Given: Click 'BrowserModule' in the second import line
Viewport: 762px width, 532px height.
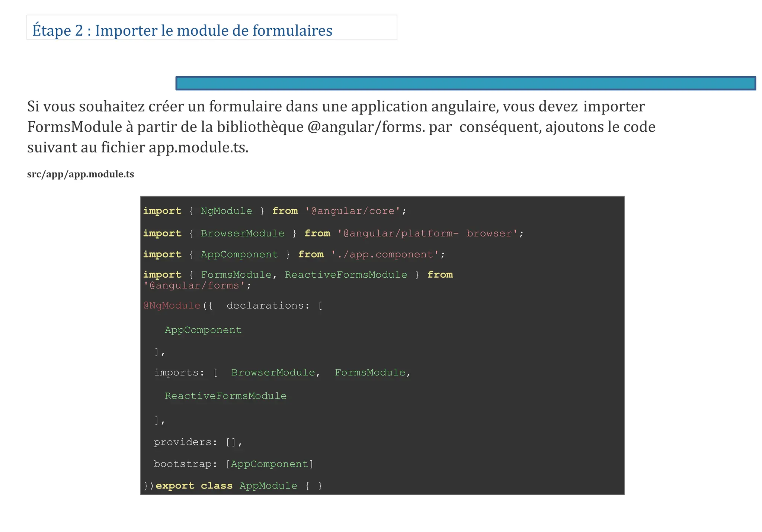Looking at the screenshot, I should 243,233.
